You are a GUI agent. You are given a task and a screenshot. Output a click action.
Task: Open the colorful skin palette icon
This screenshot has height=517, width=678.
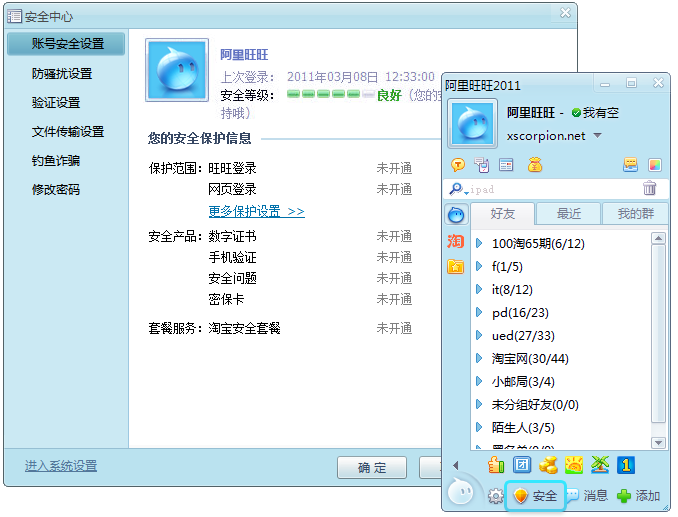click(655, 165)
